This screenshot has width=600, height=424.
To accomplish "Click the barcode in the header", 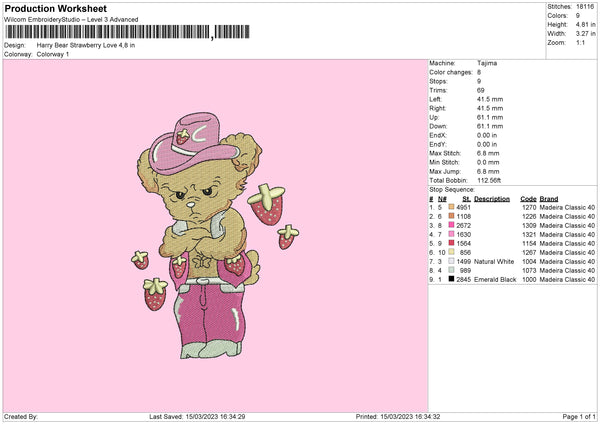I will (x=127, y=32).
